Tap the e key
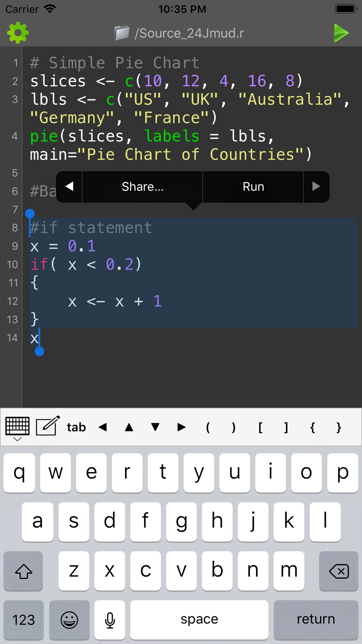The width and height of the screenshot is (362, 644). click(91, 473)
